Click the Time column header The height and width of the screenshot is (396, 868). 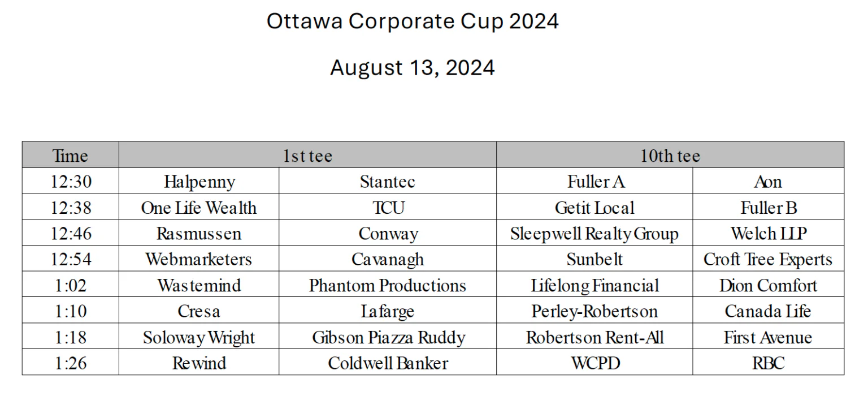(x=70, y=156)
